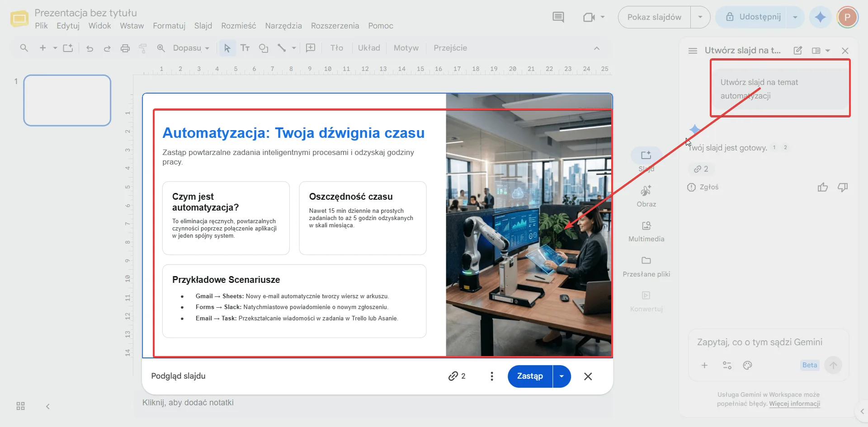Screen dimensions: 868x427
Task: Open the Edytuj menu
Action: (68, 26)
